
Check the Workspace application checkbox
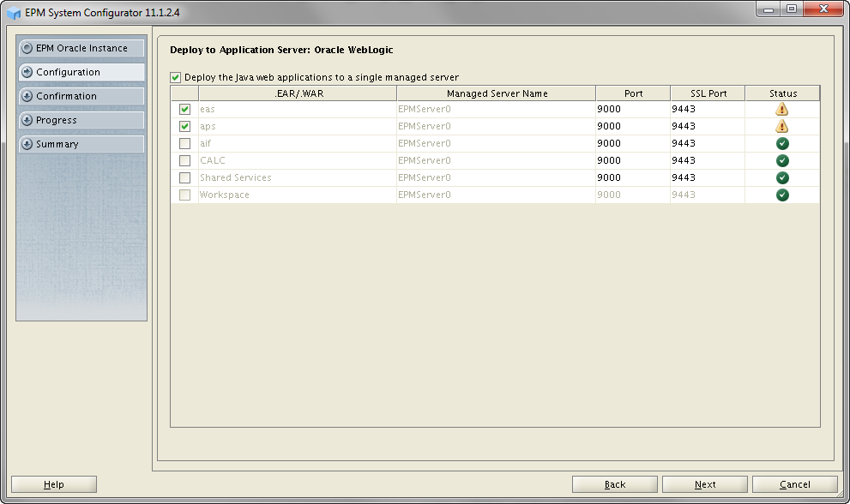point(185,195)
